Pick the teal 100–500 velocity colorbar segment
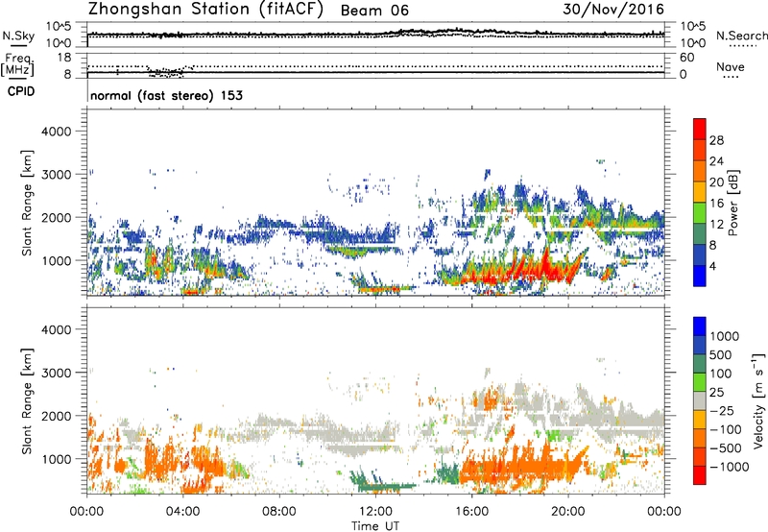 pyautogui.click(x=700, y=364)
